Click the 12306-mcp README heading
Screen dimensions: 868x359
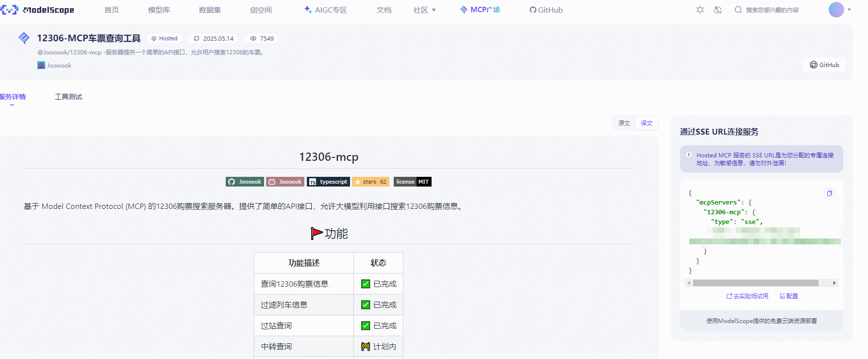pos(329,157)
